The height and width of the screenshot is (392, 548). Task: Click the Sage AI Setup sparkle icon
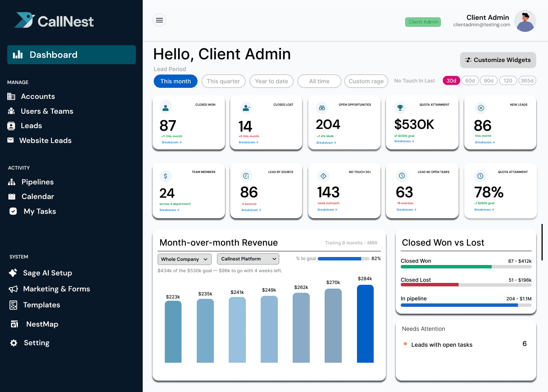pos(13,273)
